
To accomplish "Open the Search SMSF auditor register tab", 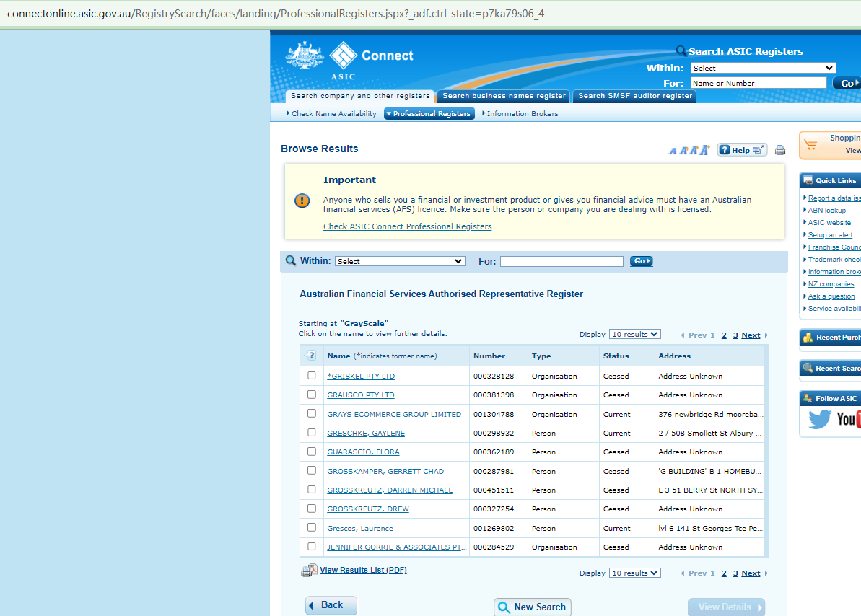I will (634, 96).
